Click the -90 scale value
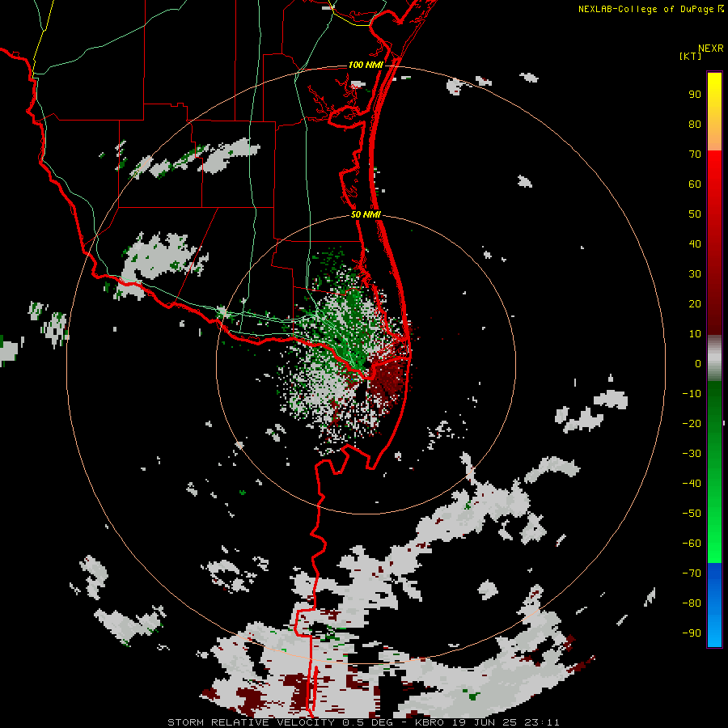Screen dimensions: 728x728 point(692,633)
